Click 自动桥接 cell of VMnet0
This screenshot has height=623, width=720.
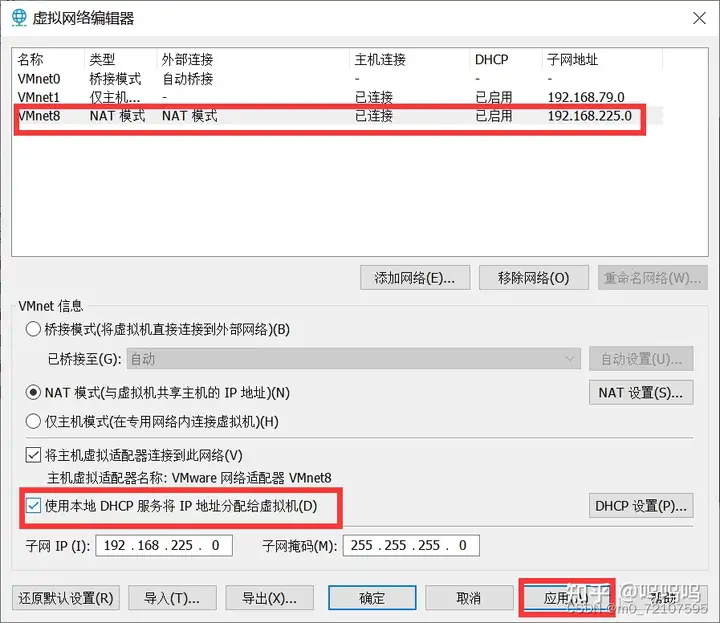pyautogui.click(x=187, y=79)
